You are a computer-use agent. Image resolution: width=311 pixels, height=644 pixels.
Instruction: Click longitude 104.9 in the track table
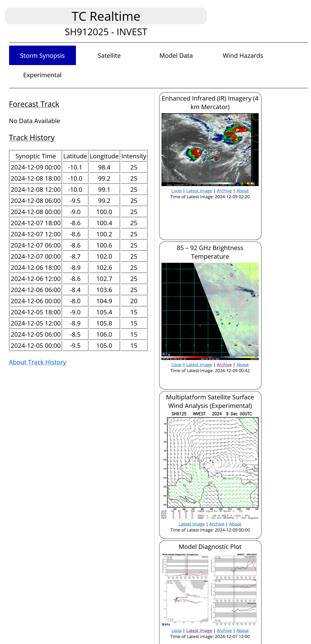pos(104,301)
